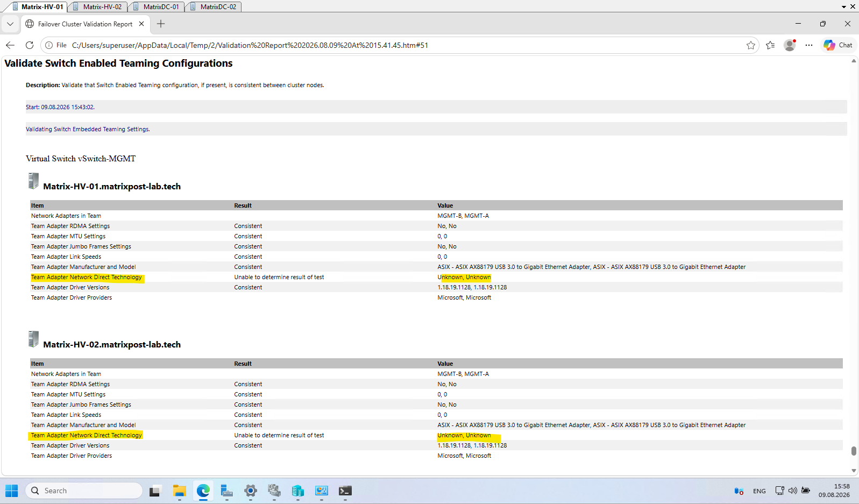
Task: Open File Explorer from the taskbar
Action: pyautogui.click(x=179, y=491)
